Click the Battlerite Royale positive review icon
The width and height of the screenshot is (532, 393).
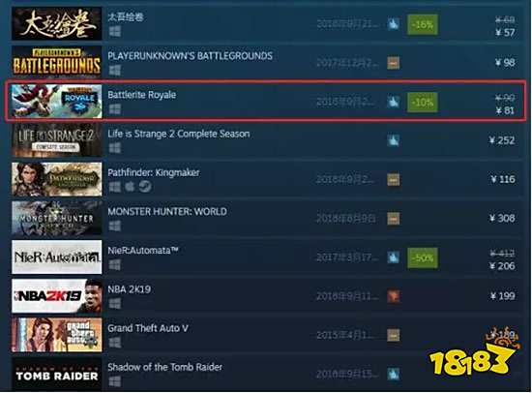tap(394, 102)
